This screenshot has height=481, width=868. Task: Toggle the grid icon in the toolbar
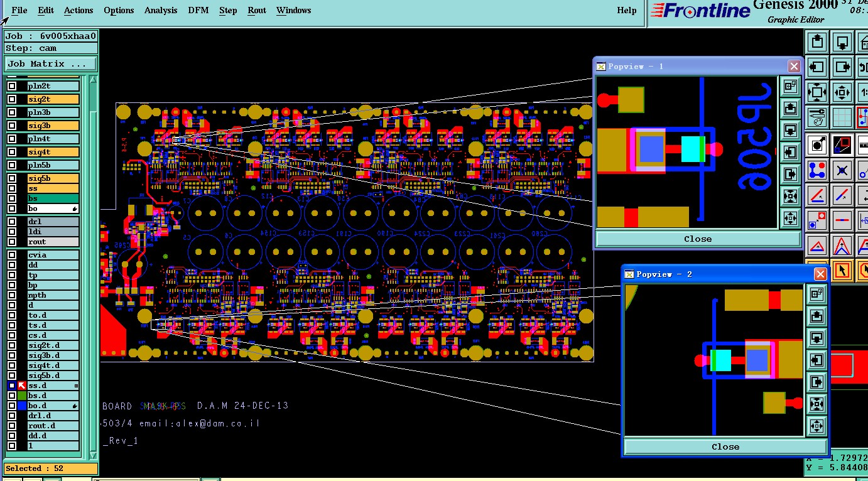click(842, 116)
